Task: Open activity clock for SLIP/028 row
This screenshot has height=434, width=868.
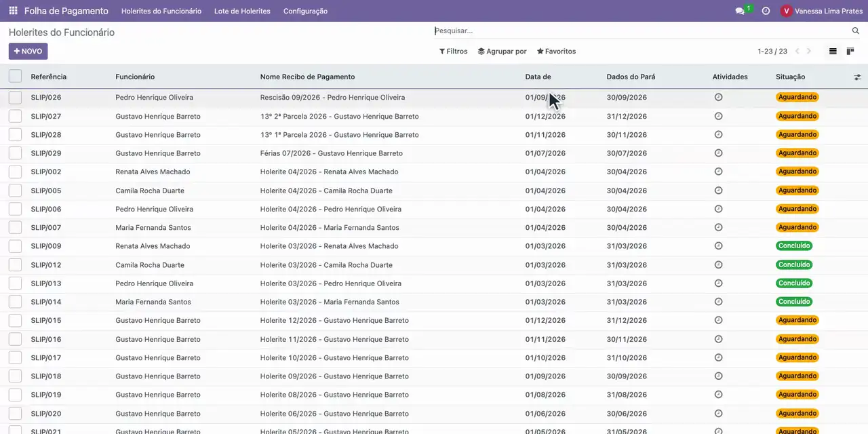Action: click(x=719, y=134)
